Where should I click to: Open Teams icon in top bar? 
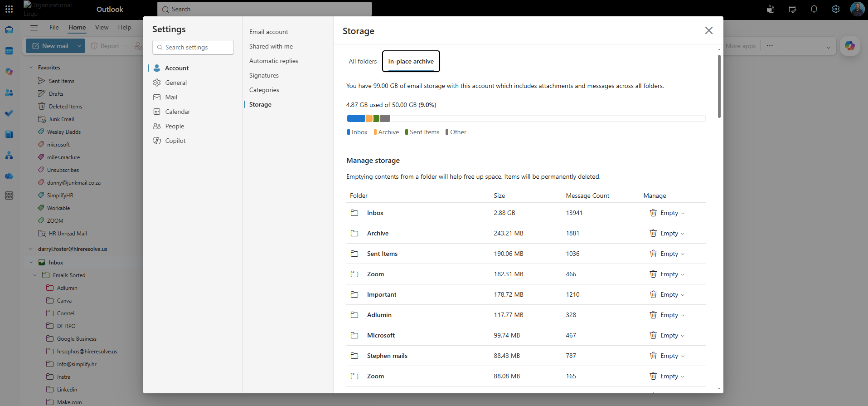coord(771,9)
